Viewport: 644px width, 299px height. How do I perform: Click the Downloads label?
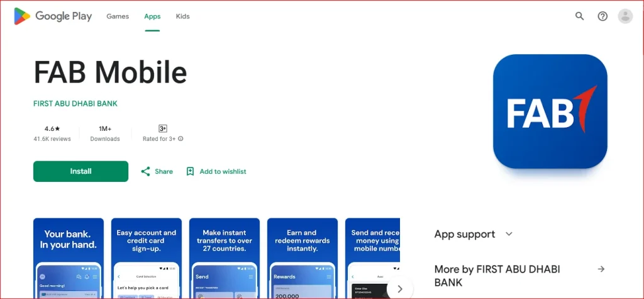105,139
